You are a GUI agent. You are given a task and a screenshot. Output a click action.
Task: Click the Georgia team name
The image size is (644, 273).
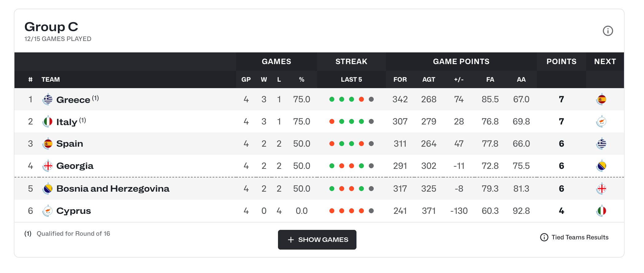[x=75, y=166]
